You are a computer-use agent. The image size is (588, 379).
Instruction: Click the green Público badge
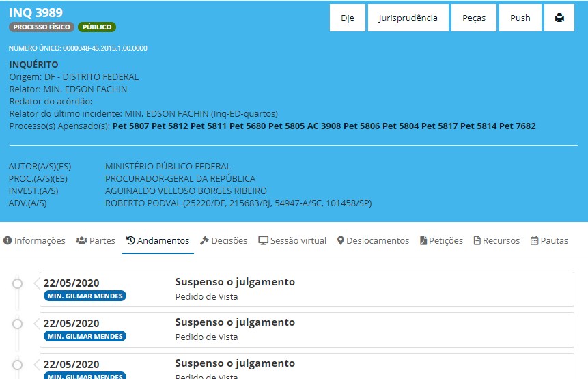(97, 27)
